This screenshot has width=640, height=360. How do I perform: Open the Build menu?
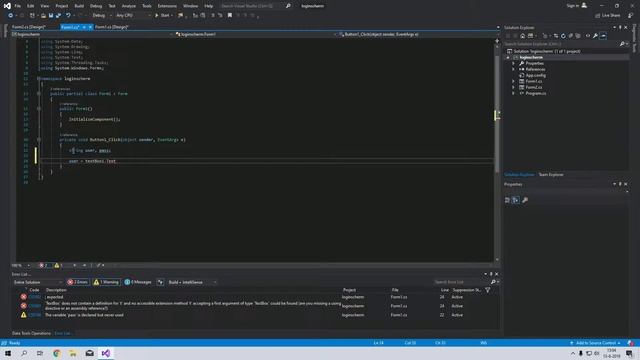pos(79,6)
